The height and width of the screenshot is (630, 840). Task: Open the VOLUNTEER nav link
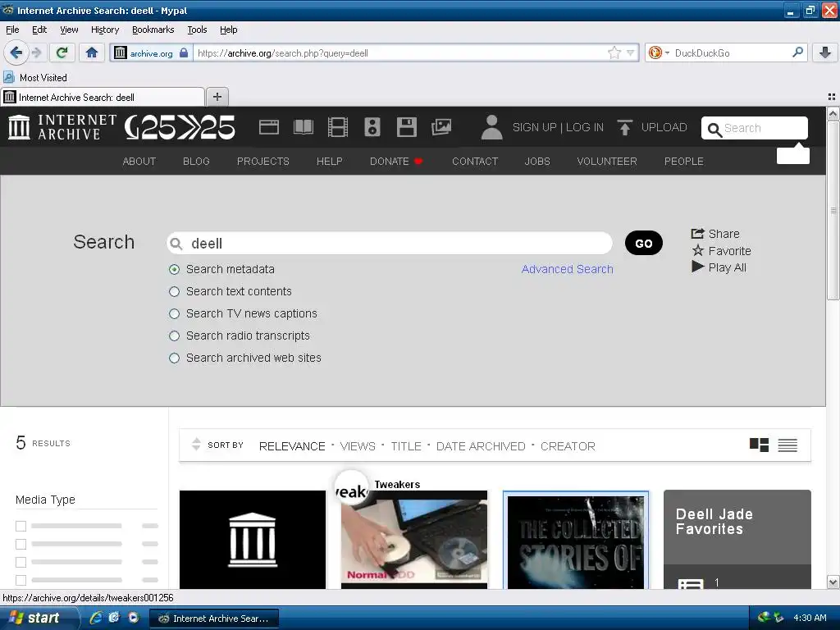[607, 162]
